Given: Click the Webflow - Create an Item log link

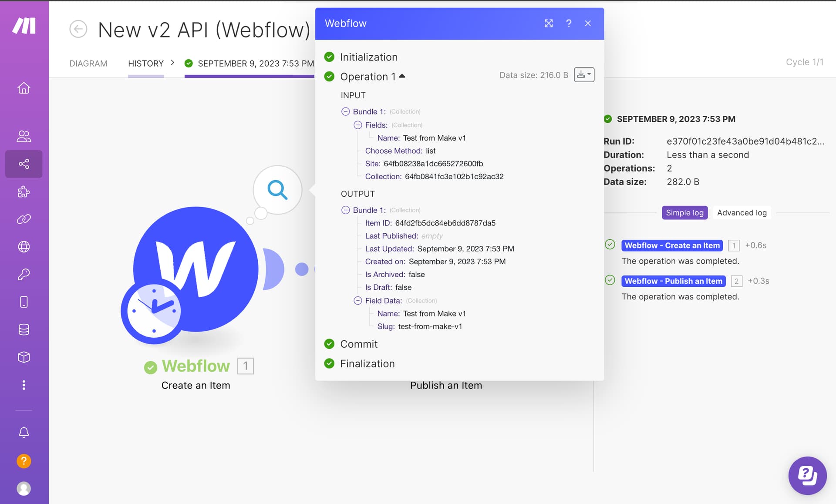Looking at the screenshot, I should click(x=672, y=245).
